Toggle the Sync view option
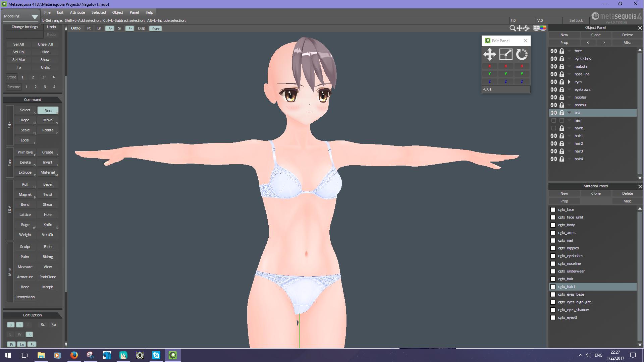Screen dimensions: 644x362 (x=156, y=29)
